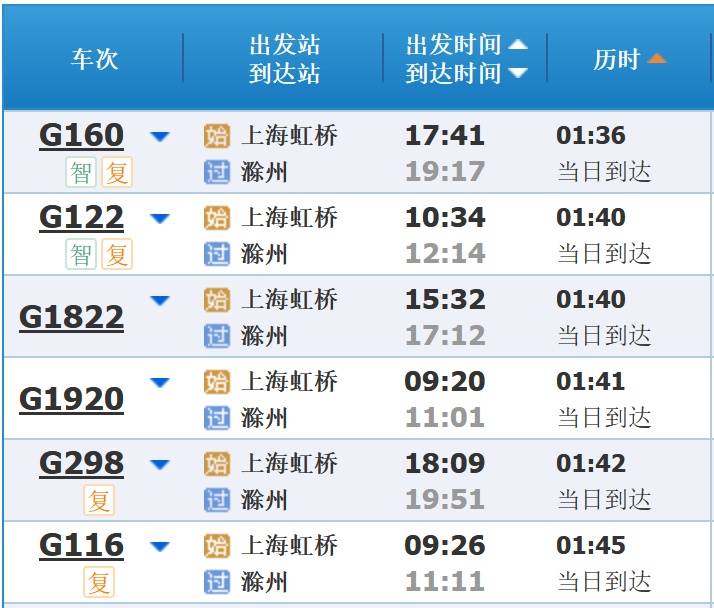Image resolution: width=714 pixels, height=608 pixels.
Task: Click the 智 badge under G160
Action: [x=81, y=173]
